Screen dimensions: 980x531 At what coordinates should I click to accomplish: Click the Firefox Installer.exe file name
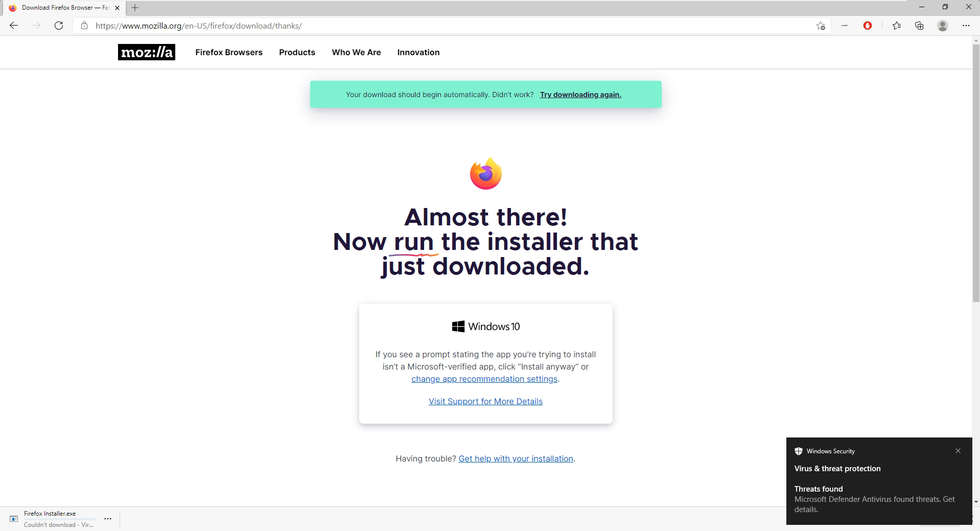[x=50, y=514]
